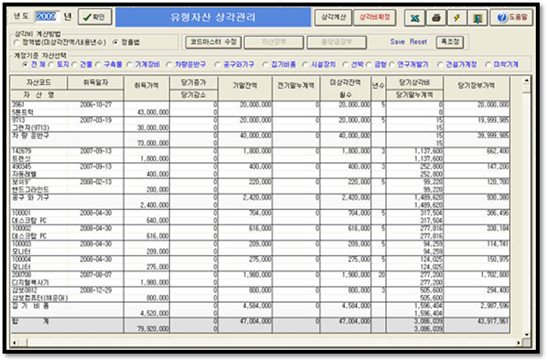The width and height of the screenshot is (548, 362).
Task: Choose the 공구와기구 asset category radio
Action: click(218, 65)
